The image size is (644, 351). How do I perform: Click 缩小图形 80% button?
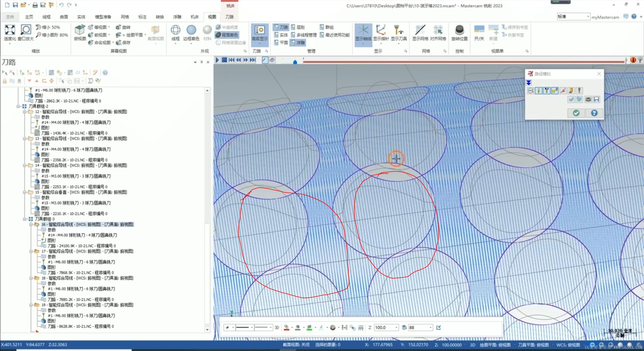tap(52, 35)
